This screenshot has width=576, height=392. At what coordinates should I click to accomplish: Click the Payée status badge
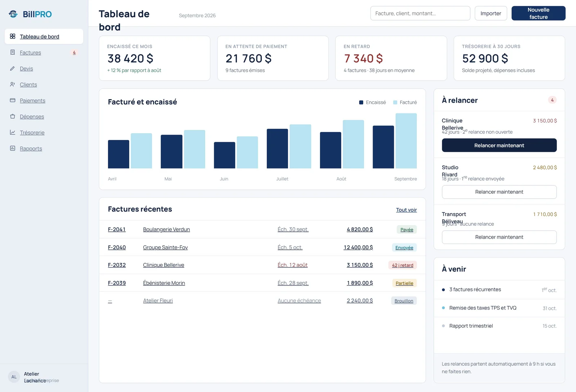click(407, 230)
